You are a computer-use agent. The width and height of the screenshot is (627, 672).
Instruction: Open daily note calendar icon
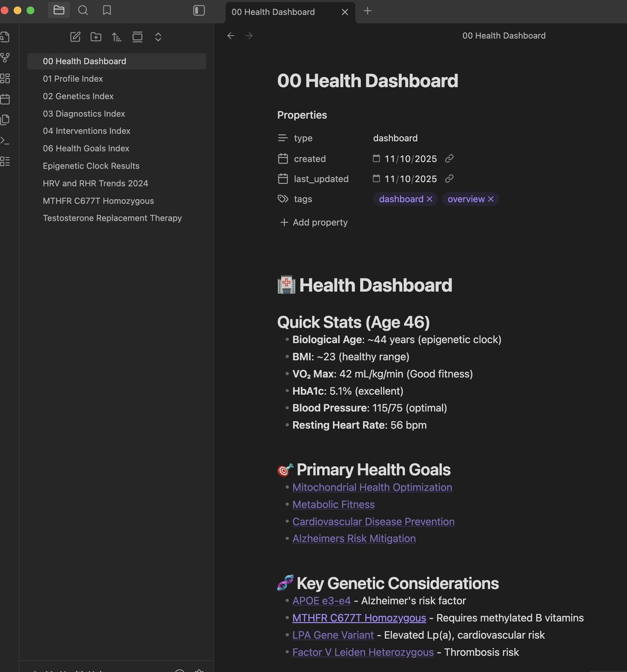point(5,99)
